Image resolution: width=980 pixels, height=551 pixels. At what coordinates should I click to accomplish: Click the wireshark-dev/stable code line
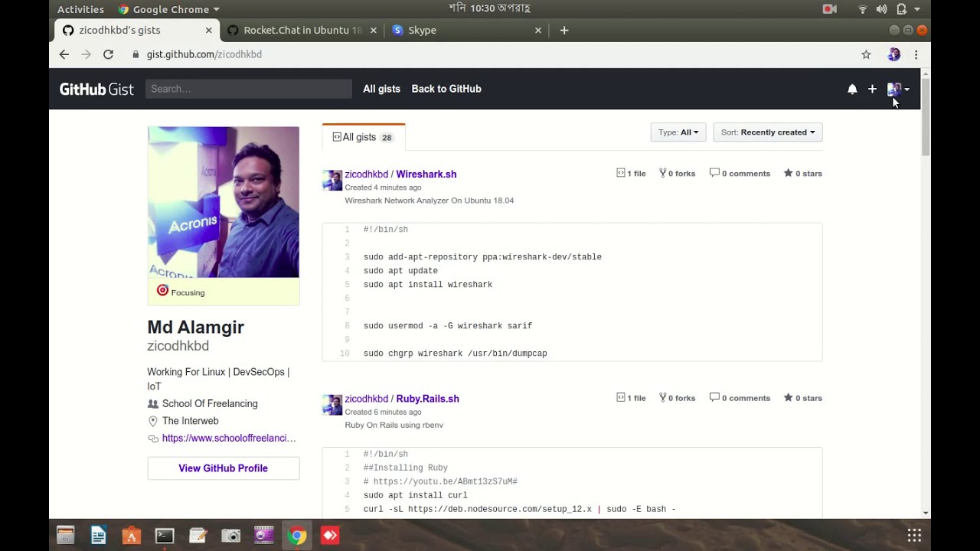click(482, 257)
